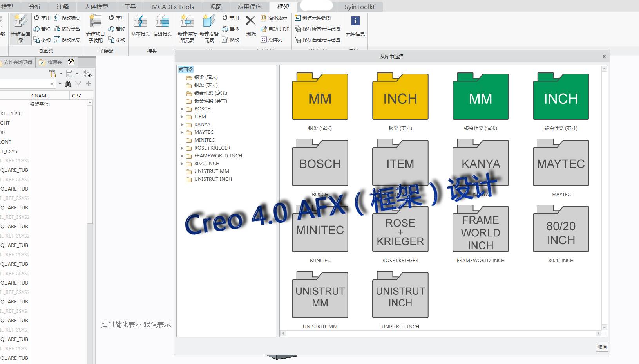This screenshot has height=364, width=639.
Task: Expand the ROSE+KRIEGER tree node
Action: tap(182, 148)
